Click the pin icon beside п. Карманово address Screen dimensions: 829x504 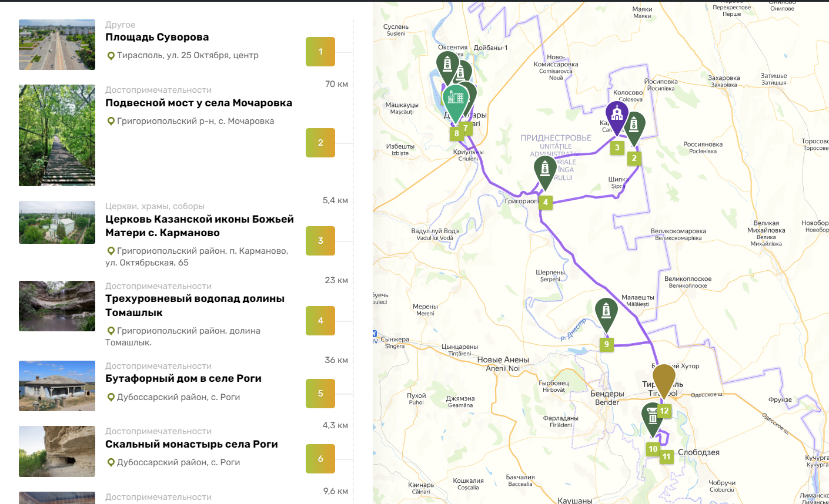111,251
